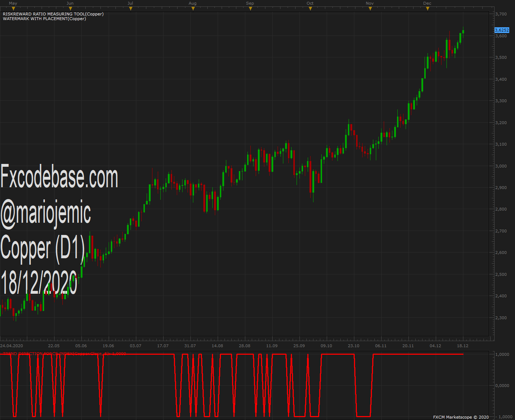Click the 0,0000 indicator scale label

pyautogui.click(x=502, y=386)
